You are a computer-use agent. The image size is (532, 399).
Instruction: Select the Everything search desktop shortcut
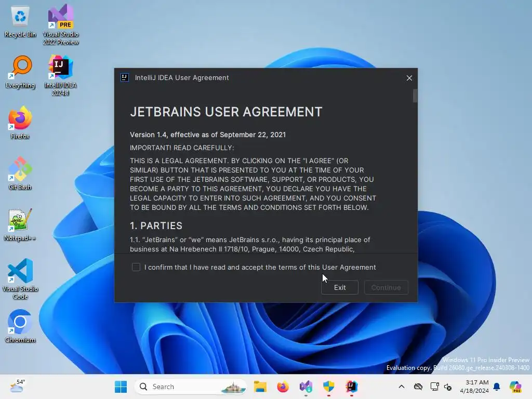click(x=20, y=72)
